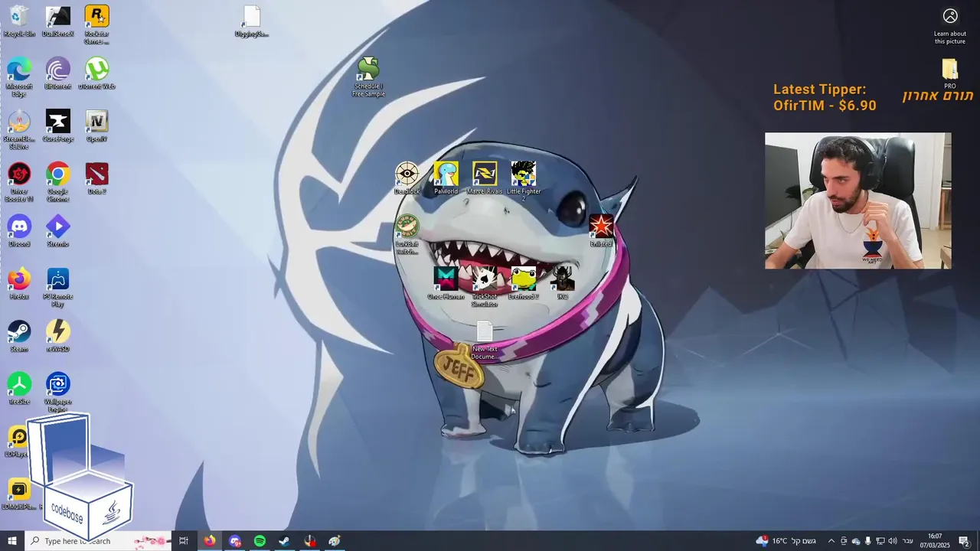This screenshot has width=980, height=551.
Task: Select the Deadlock game shortcut
Action: coord(407,178)
